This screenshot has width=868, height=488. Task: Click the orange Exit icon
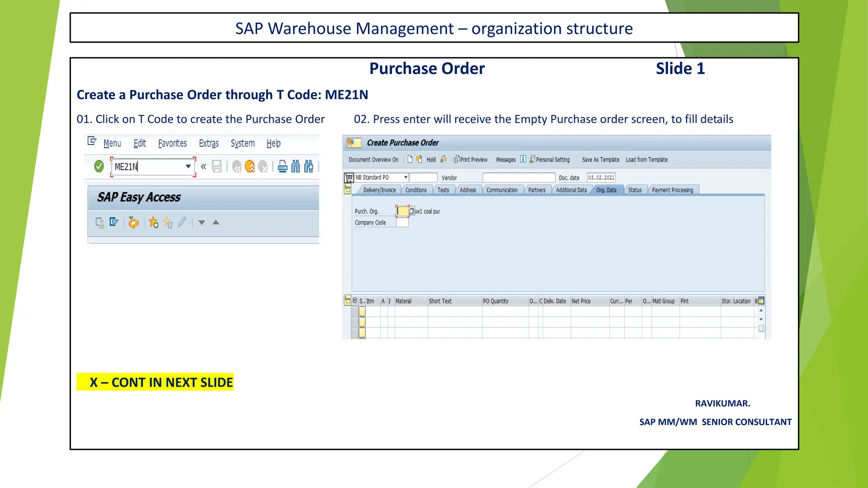[250, 166]
